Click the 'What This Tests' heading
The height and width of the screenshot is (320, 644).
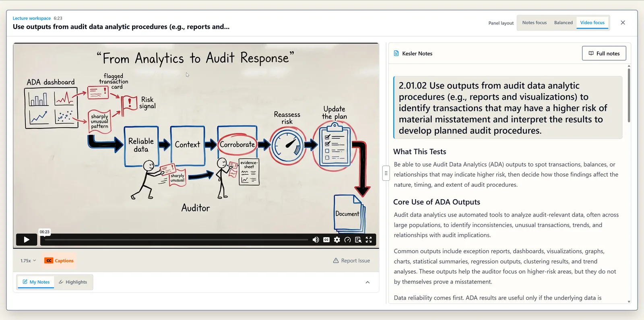(420, 152)
